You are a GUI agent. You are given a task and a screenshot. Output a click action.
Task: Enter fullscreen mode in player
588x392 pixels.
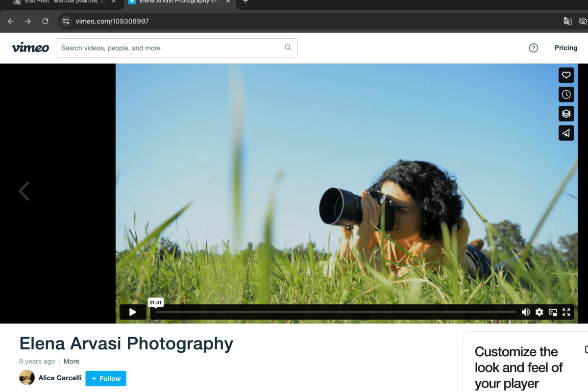566,312
